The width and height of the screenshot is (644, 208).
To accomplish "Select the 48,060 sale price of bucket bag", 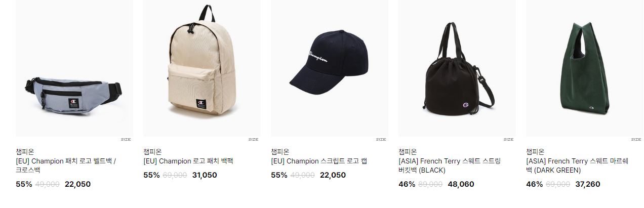I will [x=461, y=184].
